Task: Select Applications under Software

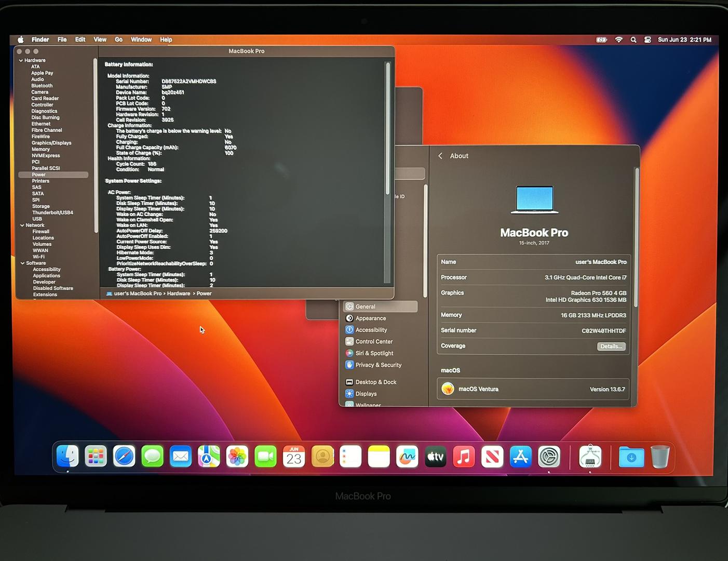Action: coord(47,276)
